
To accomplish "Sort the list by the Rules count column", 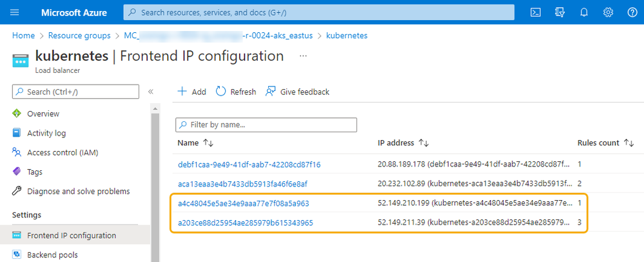I will pyautogui.click(x=629, y=143).
